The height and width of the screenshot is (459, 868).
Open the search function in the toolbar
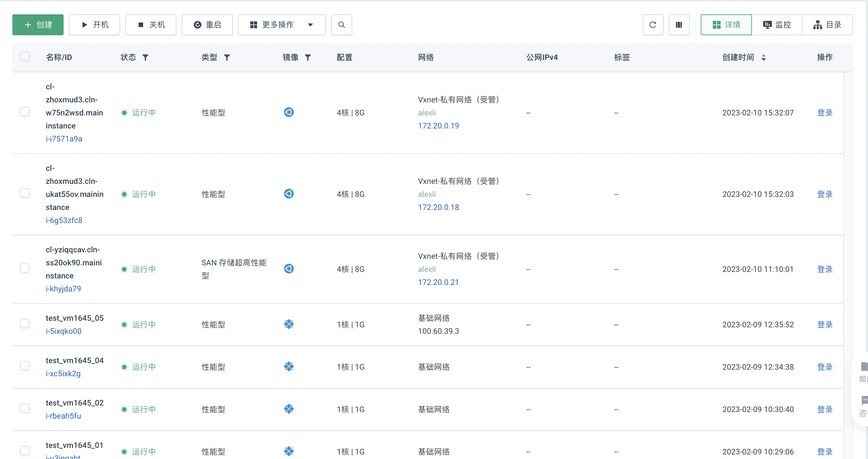pyautogui.click(x=341, y=24)
